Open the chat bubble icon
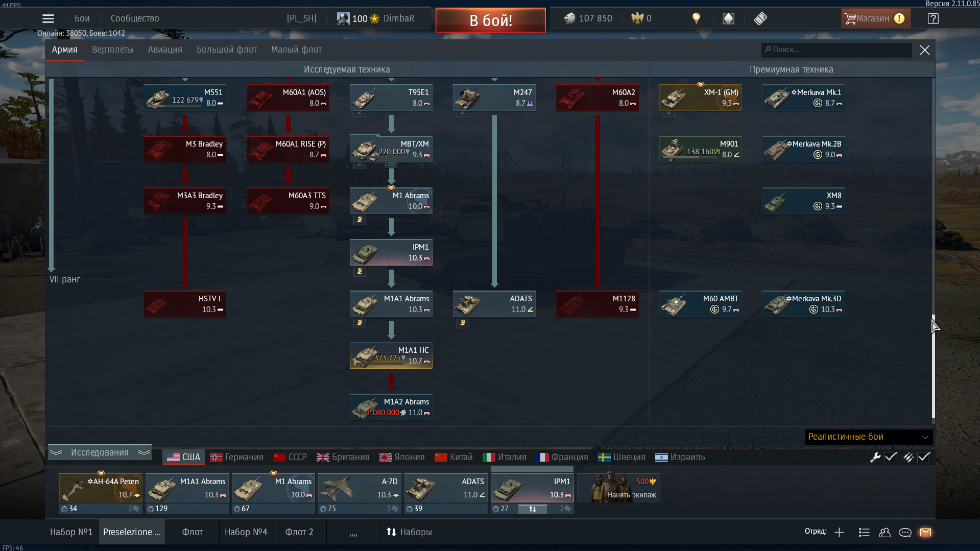The image size is (980, 551). pos(905,532)
